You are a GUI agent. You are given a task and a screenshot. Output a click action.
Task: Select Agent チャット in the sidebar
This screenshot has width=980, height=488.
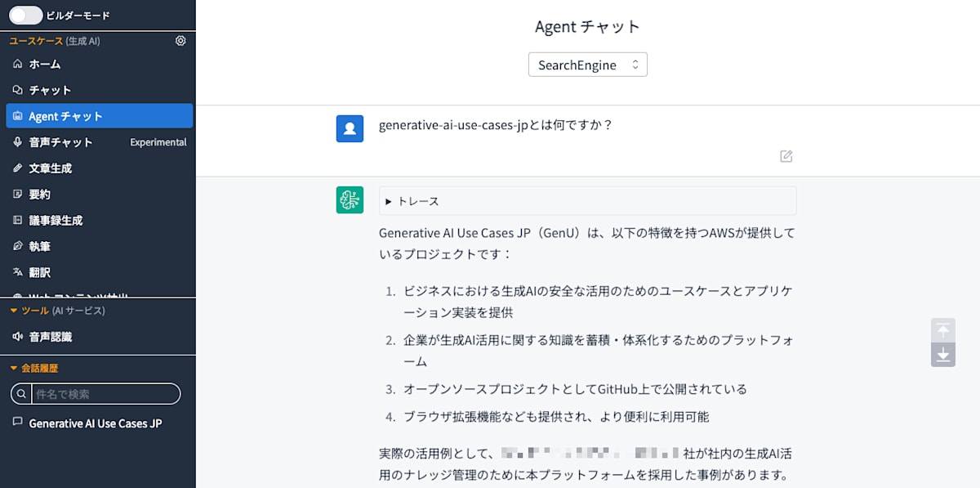[99, 116]
